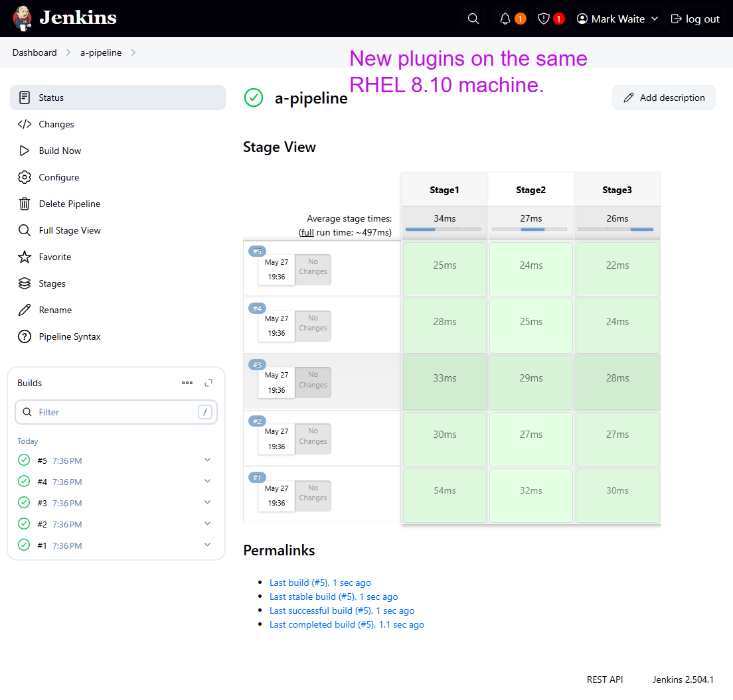This screenshot has height=700, width=733.
Task: Open the notifications bell icon
Action: (505, 19)
